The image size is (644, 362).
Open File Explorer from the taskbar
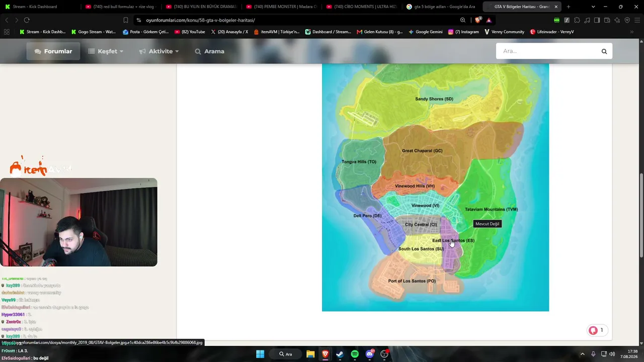(x=310, y=354)
